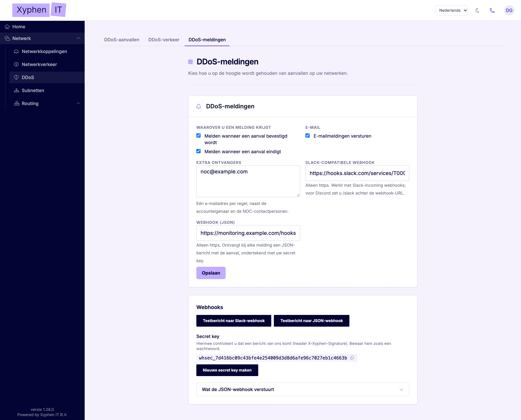Select the DDoS-meldingen tab

point(207,40)
